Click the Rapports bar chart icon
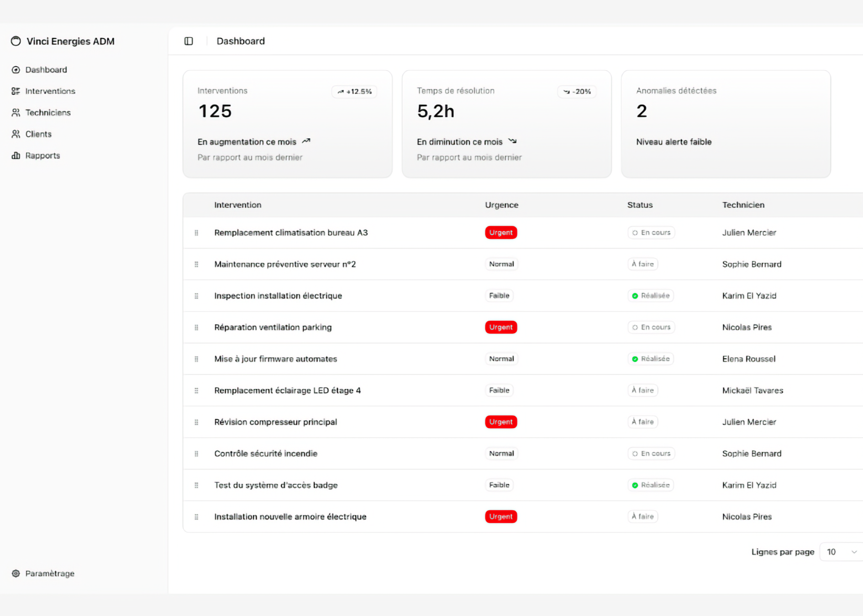 pyautogui.click(x=16, y=156)
